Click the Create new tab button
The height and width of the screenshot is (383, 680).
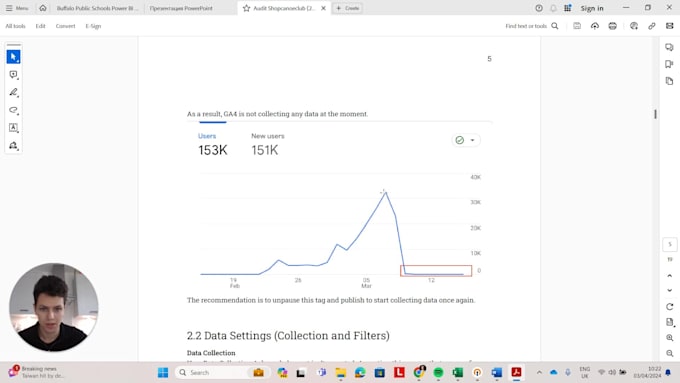tap(348, 8)
